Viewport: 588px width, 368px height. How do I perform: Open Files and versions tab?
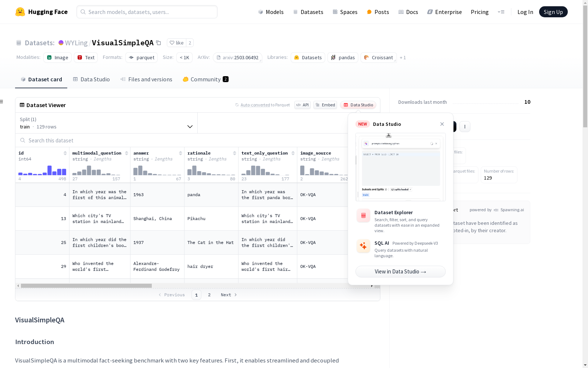(x=146, y=79)
